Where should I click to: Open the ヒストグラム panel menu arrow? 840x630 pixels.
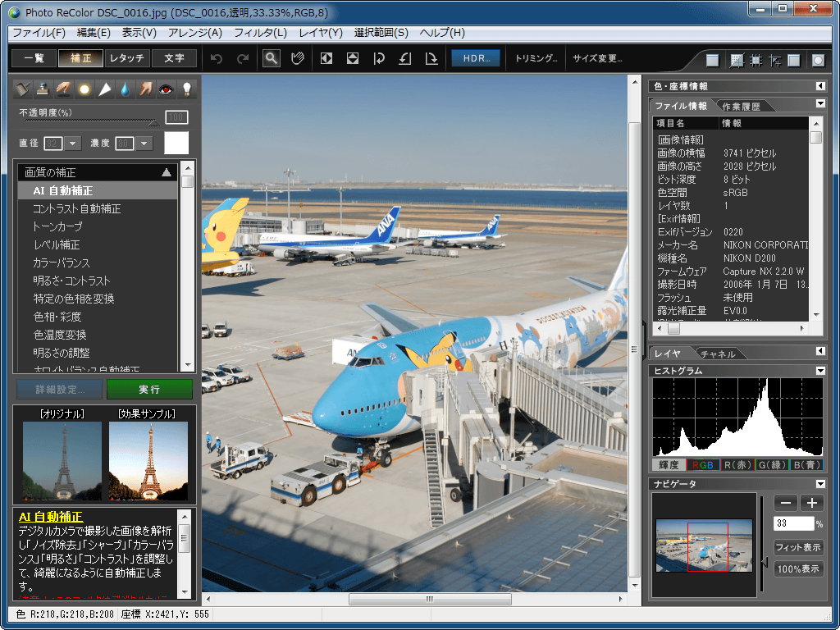(820, 371)
